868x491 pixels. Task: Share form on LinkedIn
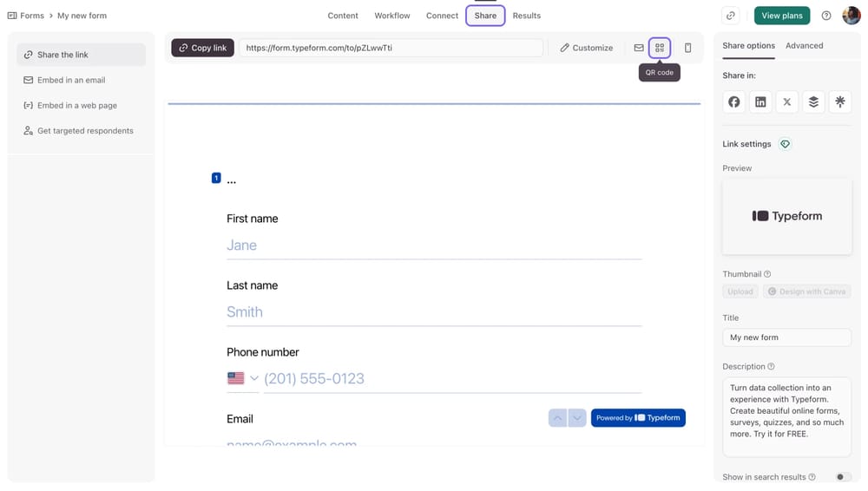(760, 101)
